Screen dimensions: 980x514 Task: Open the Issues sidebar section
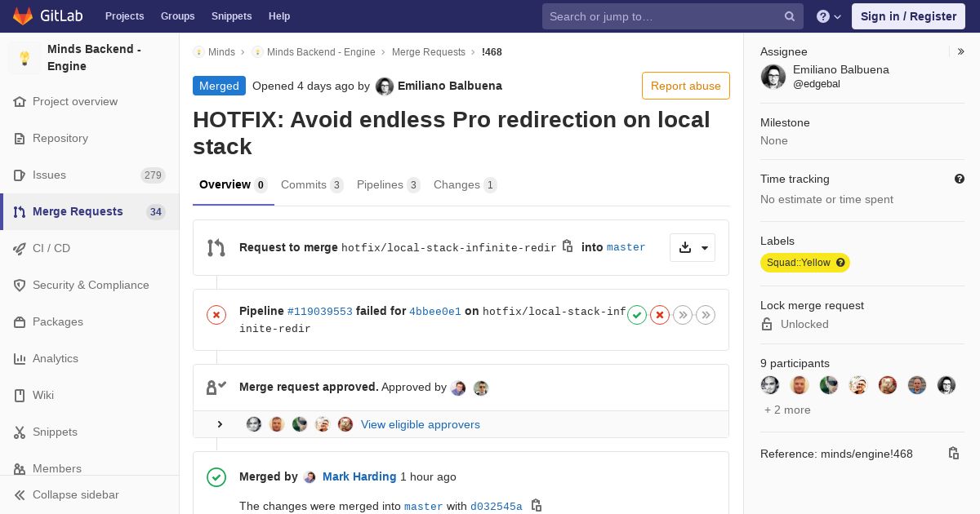90,175
